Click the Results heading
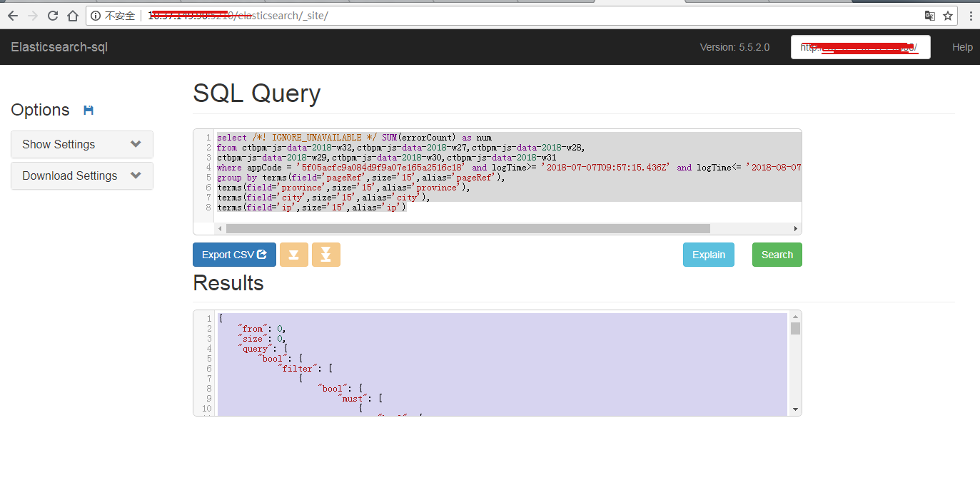The image size is (980, 495). pos(228,282)
